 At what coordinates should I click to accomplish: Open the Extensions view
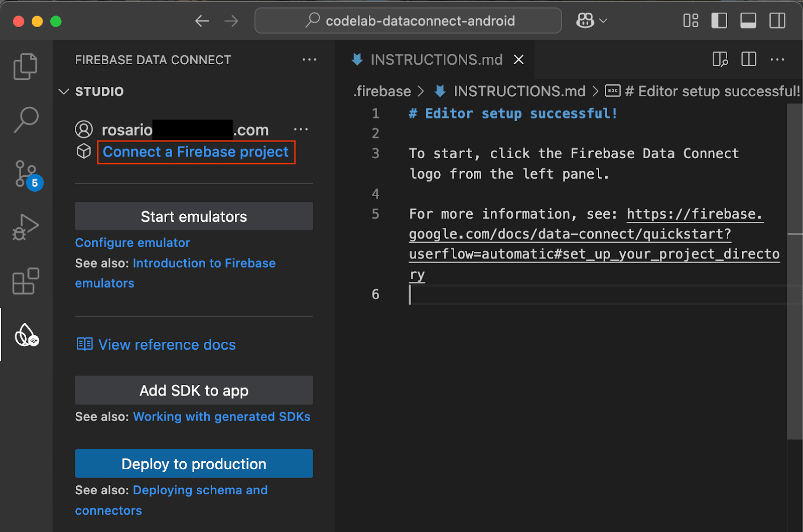(25, 281)
